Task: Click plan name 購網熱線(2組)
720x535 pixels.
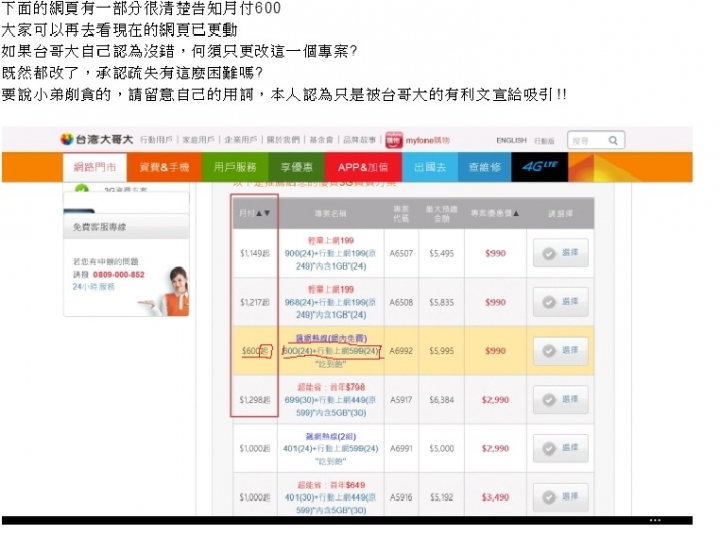Action: pyautogui.click(x=331, y=436)
